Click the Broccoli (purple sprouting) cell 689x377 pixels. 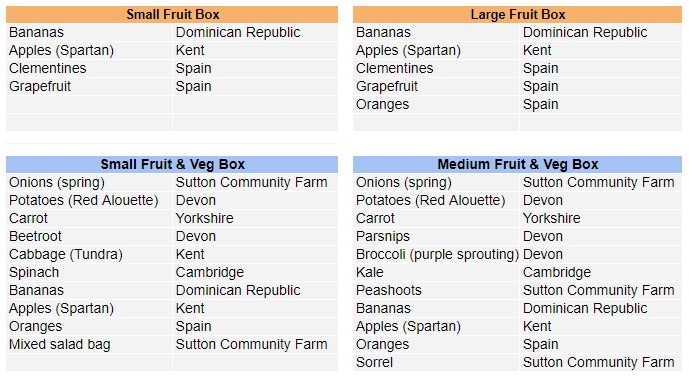[x=436, y=254]
